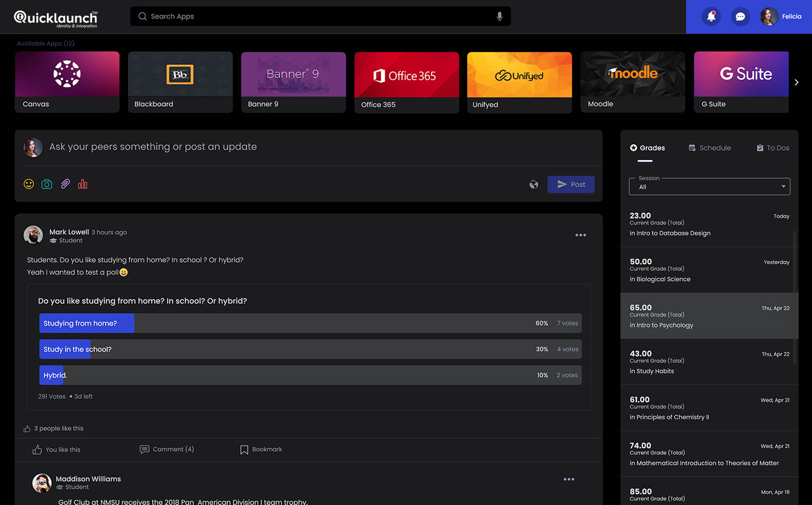
Task: Open the Mark Lowell name link
Action: pyautogui.click(x=69, y=232)
